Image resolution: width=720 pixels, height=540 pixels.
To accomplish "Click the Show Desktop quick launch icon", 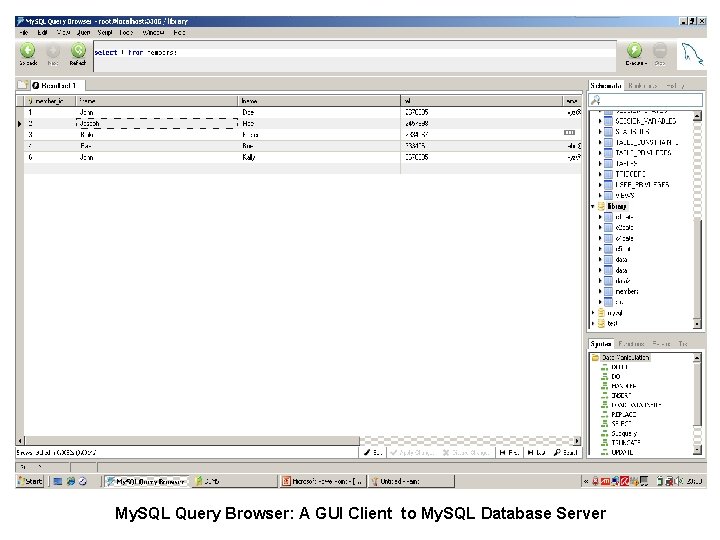I will coord(58,481).
